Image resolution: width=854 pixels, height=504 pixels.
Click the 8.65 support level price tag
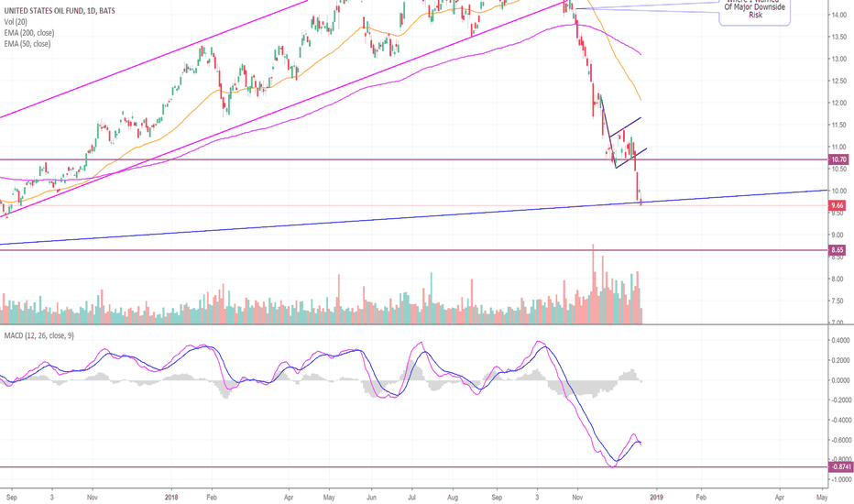(x=838, y=250)
